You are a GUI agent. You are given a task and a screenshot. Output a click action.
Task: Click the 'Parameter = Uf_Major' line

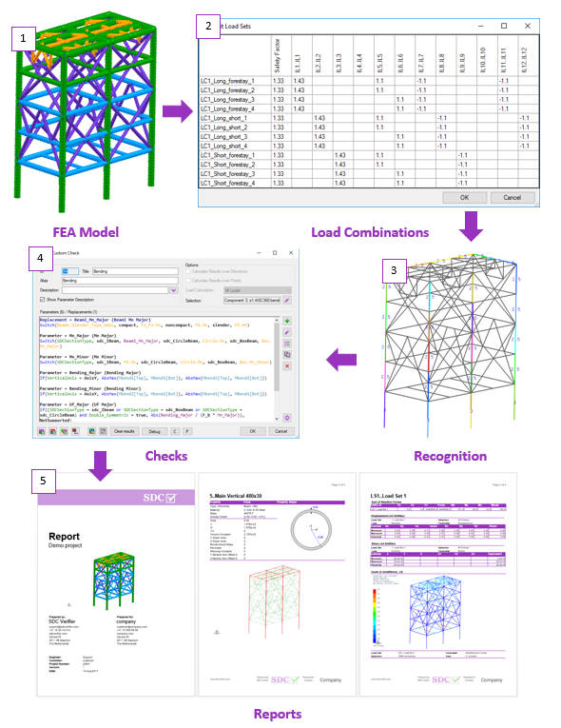tap(78, 403)
